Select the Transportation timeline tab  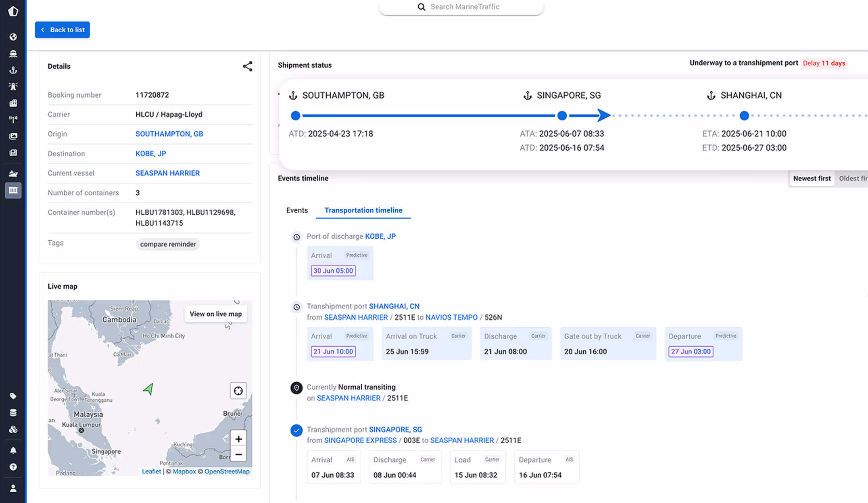[x=363, y=210]
